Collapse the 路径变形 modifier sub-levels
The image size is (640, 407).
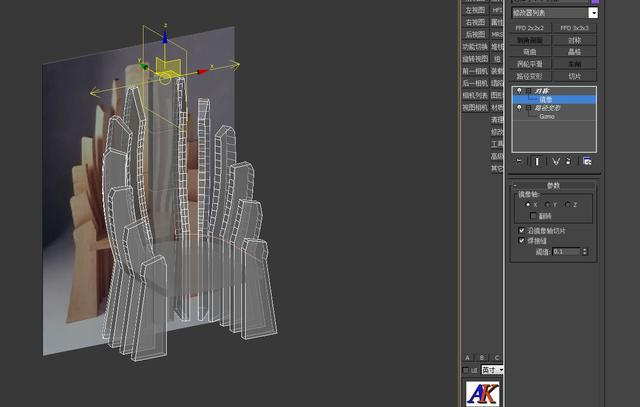coord(529,108)
